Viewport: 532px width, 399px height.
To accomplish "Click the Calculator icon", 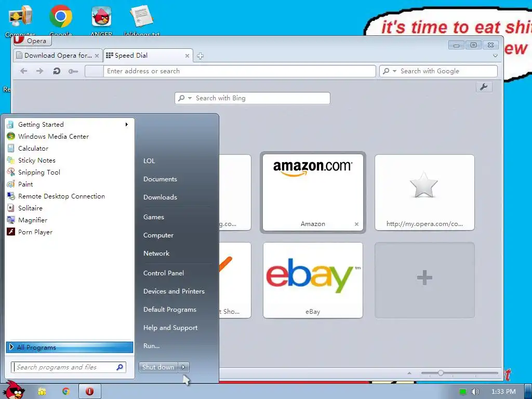I will click(11, 148).
